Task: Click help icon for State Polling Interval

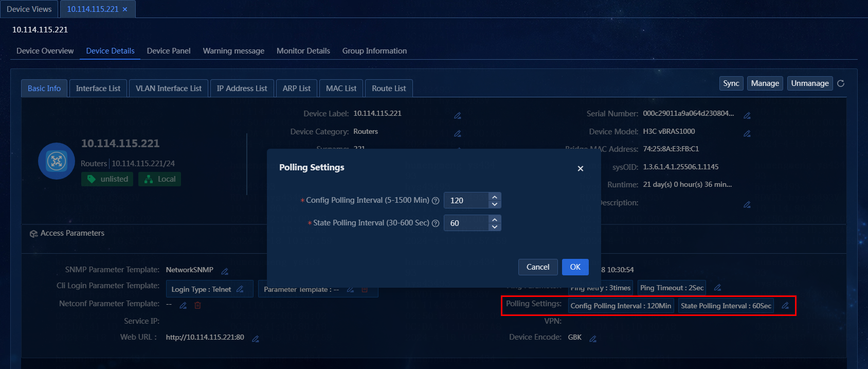Action: click(x=436, y=223)
